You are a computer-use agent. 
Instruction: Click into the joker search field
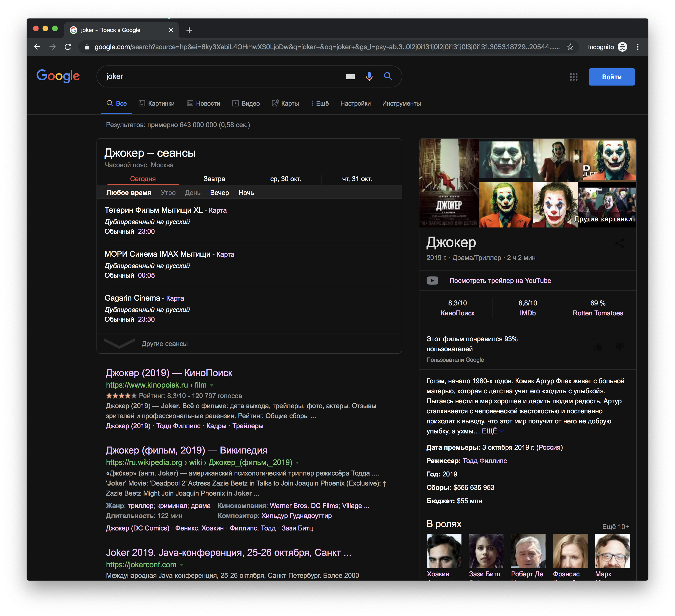click(x=223, y=76)
